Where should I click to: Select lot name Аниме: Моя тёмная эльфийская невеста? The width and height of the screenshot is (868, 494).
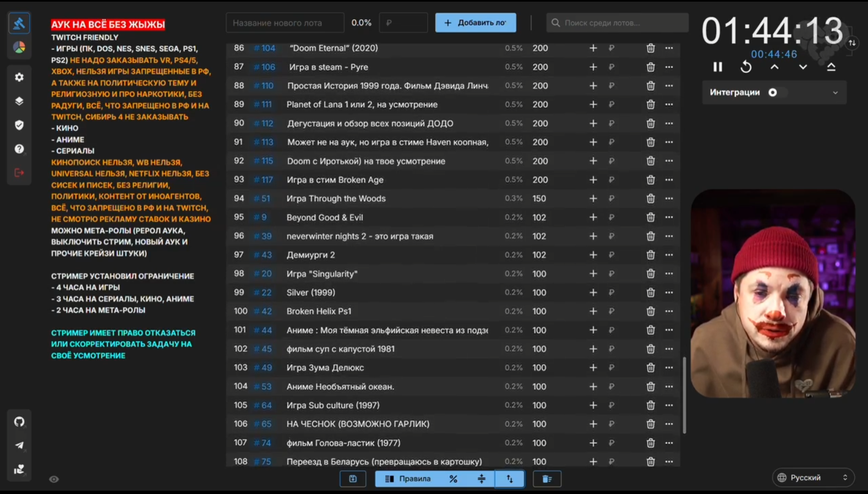[x=387, y=330]
